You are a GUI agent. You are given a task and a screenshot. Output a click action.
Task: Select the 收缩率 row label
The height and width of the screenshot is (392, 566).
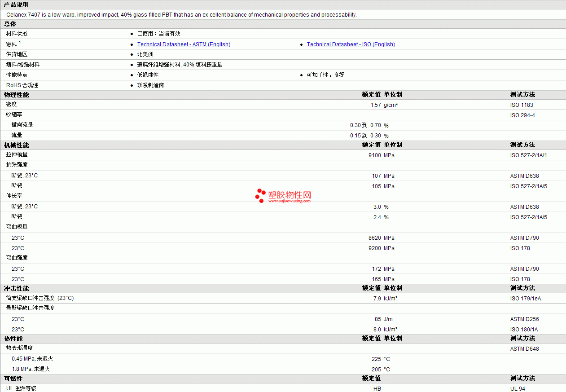tap(14, 115)
